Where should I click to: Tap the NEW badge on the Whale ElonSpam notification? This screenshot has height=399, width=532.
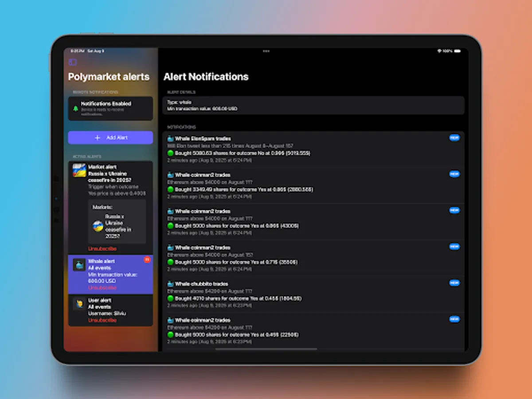click(454, 138)
